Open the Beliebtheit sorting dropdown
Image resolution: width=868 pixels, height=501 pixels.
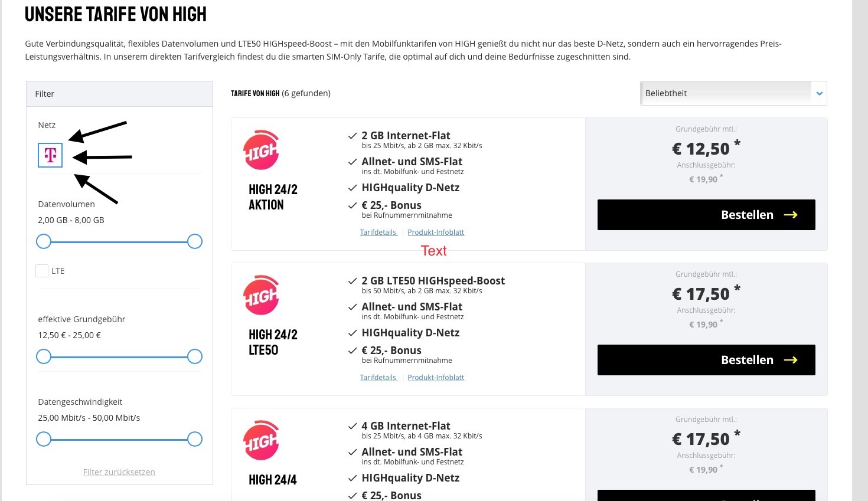(733, 93)
